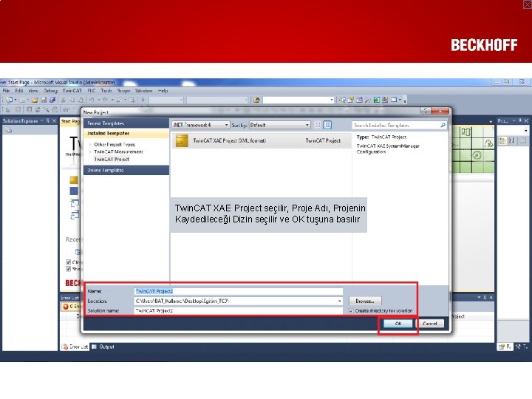532x399 pixels.
Task: Click the help question mark on New Project dialog
Action: 425,111
